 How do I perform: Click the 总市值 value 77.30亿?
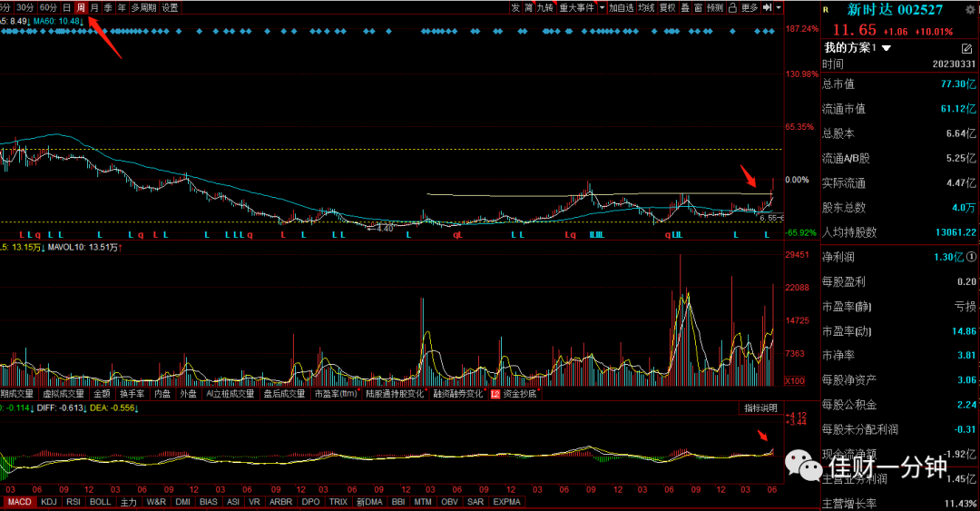958,84
